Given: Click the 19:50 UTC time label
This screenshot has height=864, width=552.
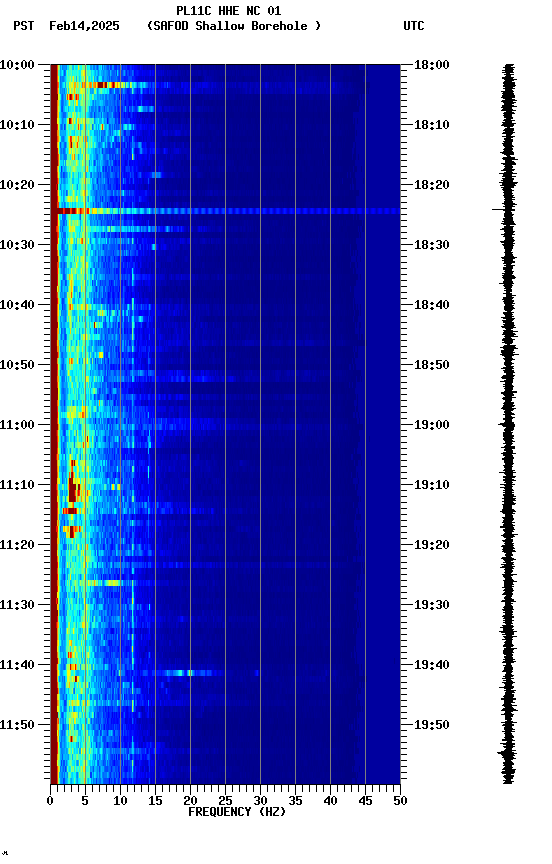Looking at the screenshot, I should [x=432, y=725].
